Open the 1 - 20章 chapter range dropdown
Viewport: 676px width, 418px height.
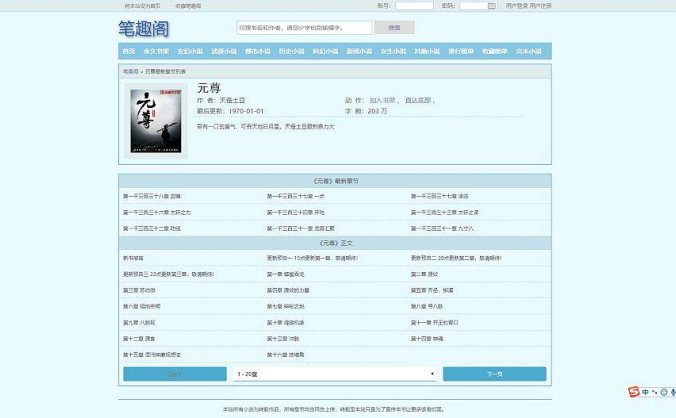click(x=335, y=374)
